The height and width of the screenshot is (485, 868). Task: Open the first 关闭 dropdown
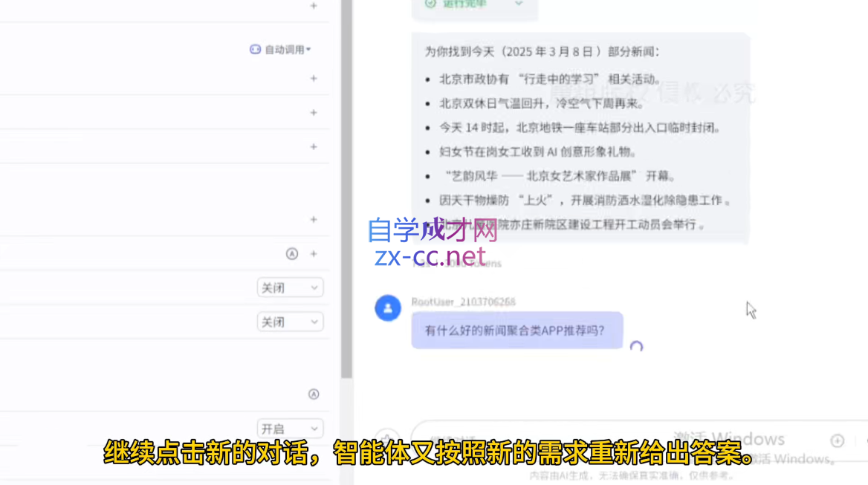click(x=290, y=288)
